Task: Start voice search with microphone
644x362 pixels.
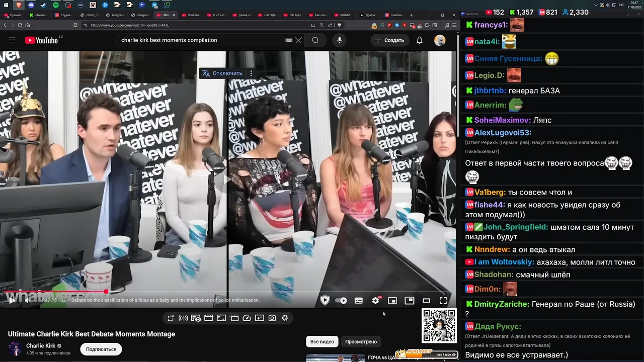Action: click(x=340, y=40)
